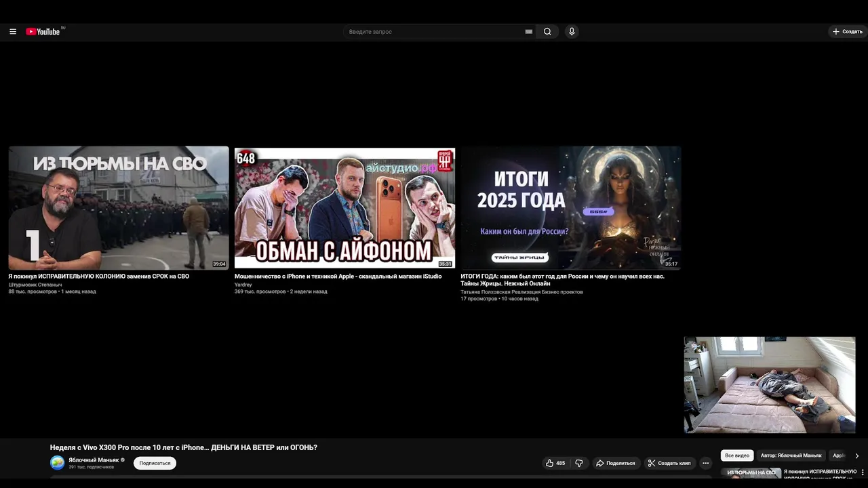
Task: Click the Создать create button
Action: (x=848, y=32)
